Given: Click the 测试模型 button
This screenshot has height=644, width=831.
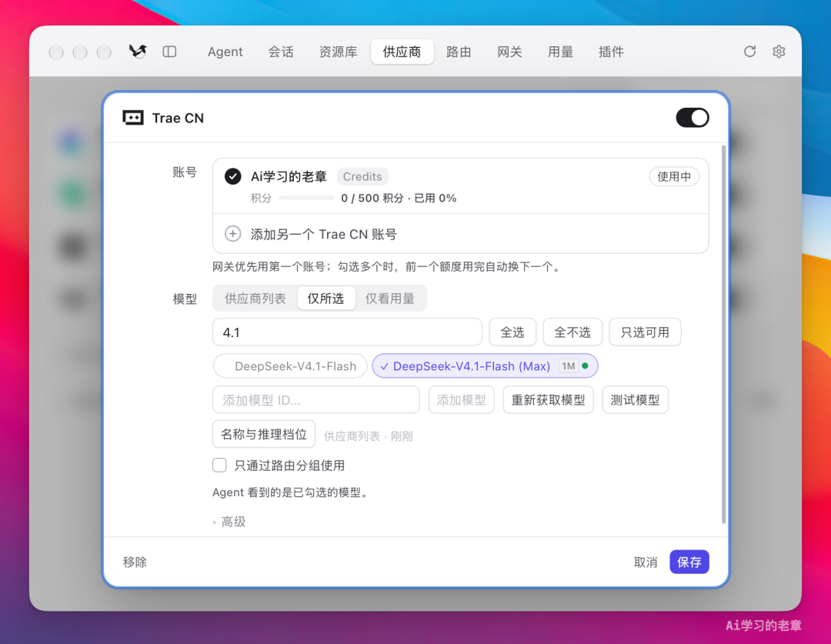Looking at the screenshot, I should click(x=635, y=399).
